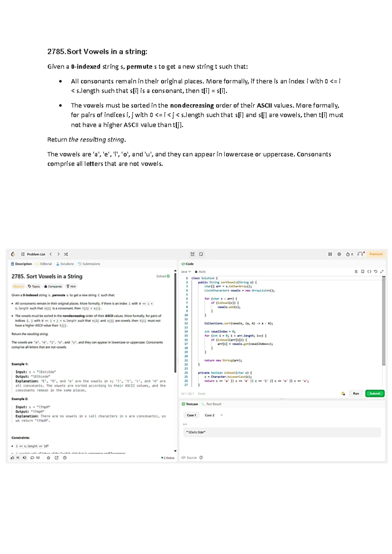Click the Code panel tab
Viewport: 392px width, 554px height.
pyautogui.click(x=188, y=264)
